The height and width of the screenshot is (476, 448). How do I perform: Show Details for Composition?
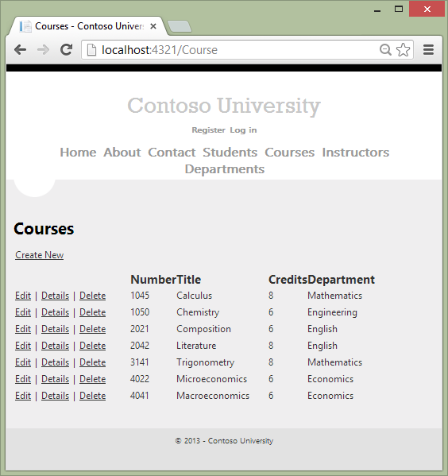[x=56, y=329]
